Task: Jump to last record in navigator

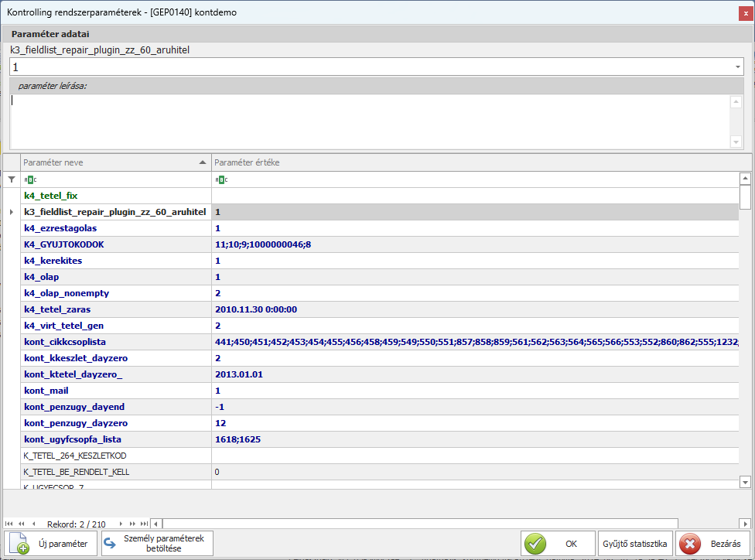Action: [144, 524]
